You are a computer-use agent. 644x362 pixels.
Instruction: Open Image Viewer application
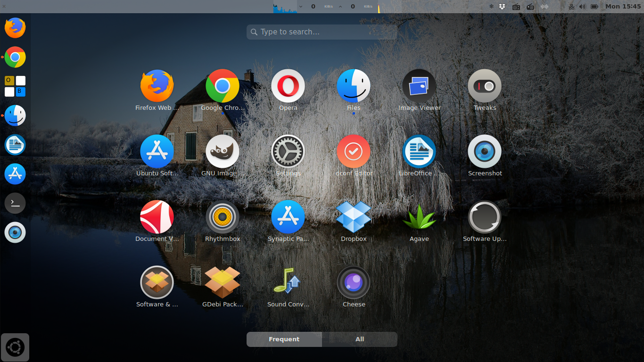click(x=419, y=90)
